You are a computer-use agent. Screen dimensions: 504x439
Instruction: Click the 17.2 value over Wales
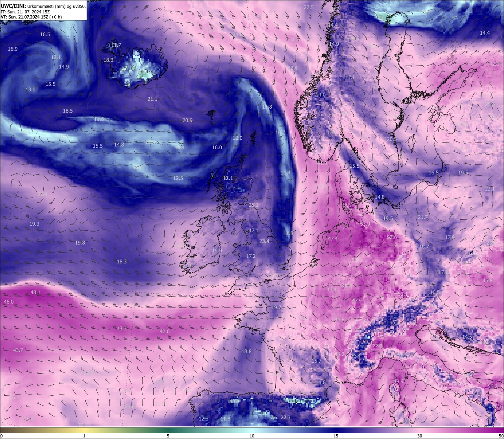(x=251, y=256)
